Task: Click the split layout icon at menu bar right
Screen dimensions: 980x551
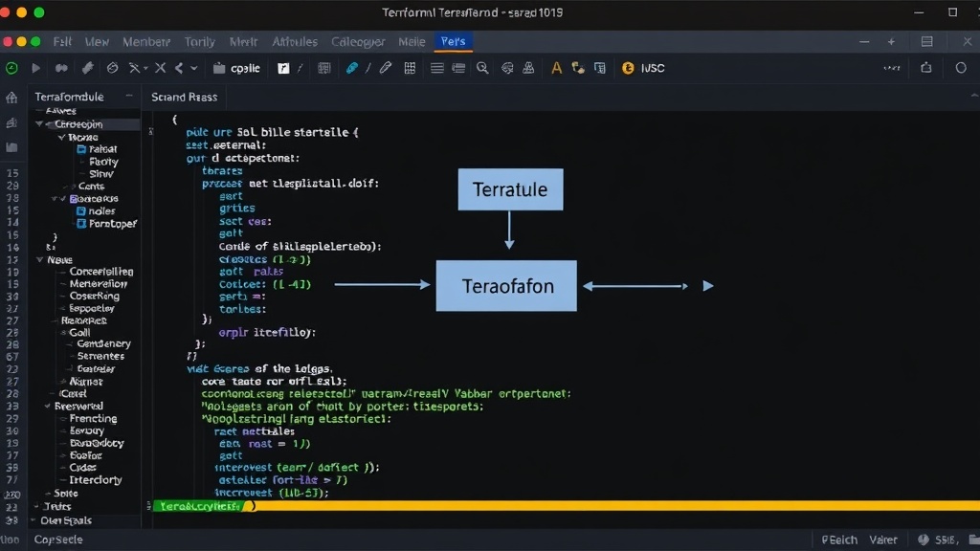Action: point(926,41)
